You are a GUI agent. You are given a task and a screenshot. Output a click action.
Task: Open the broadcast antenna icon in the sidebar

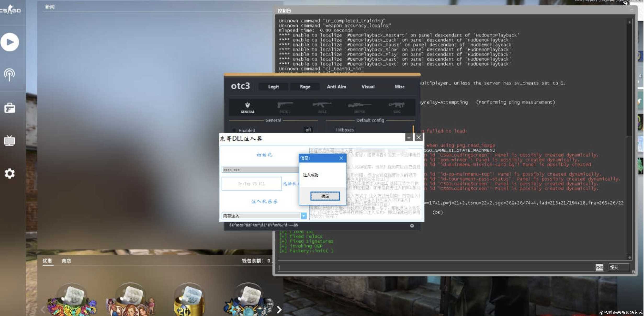click(x=9, y=75)
